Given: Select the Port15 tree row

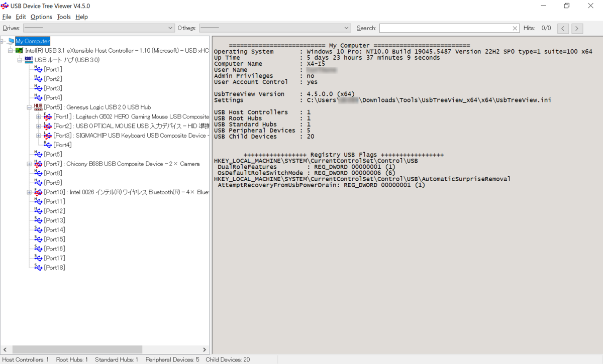Looking at the screenshot, I should 54,239.
